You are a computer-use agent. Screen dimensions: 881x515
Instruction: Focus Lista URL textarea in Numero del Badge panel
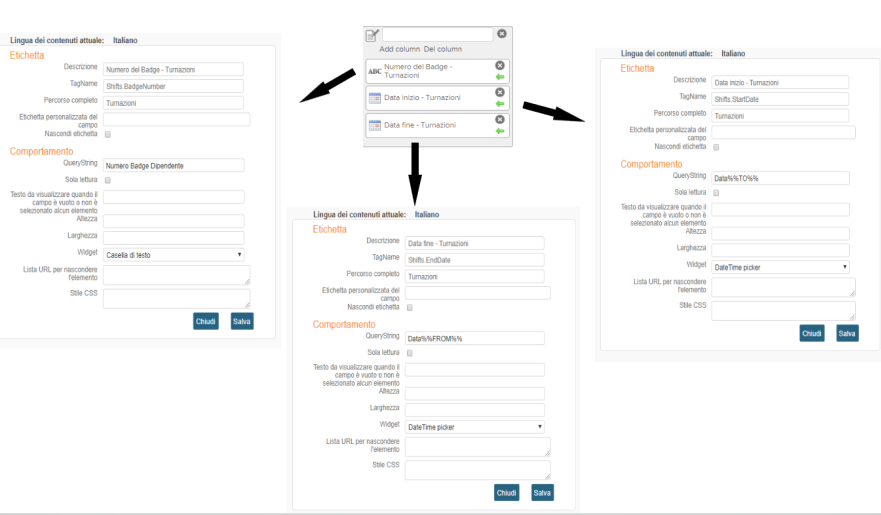[177, 275]
